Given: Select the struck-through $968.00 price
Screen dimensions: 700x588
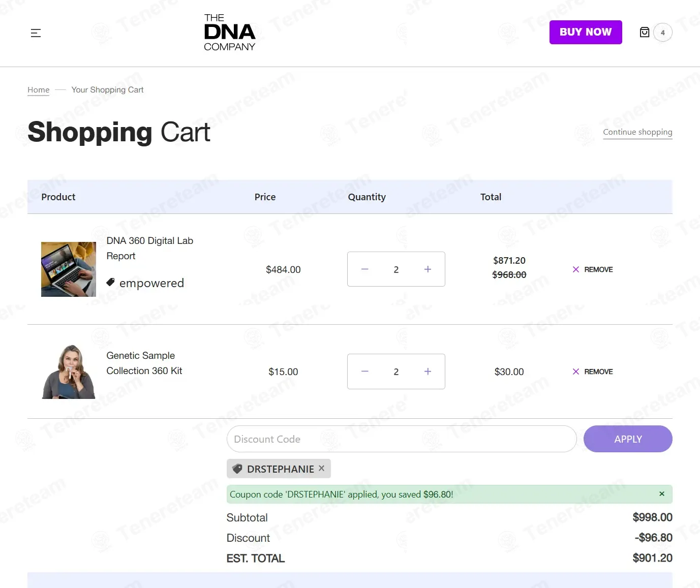Looking at the screenshot, I should click(509, 275).
